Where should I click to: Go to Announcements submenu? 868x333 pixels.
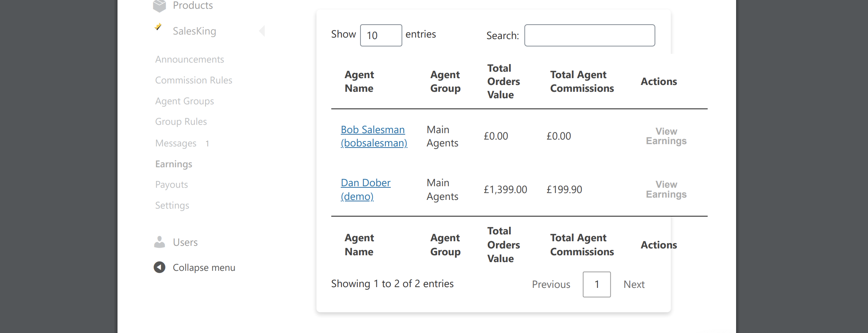[190, 60]
